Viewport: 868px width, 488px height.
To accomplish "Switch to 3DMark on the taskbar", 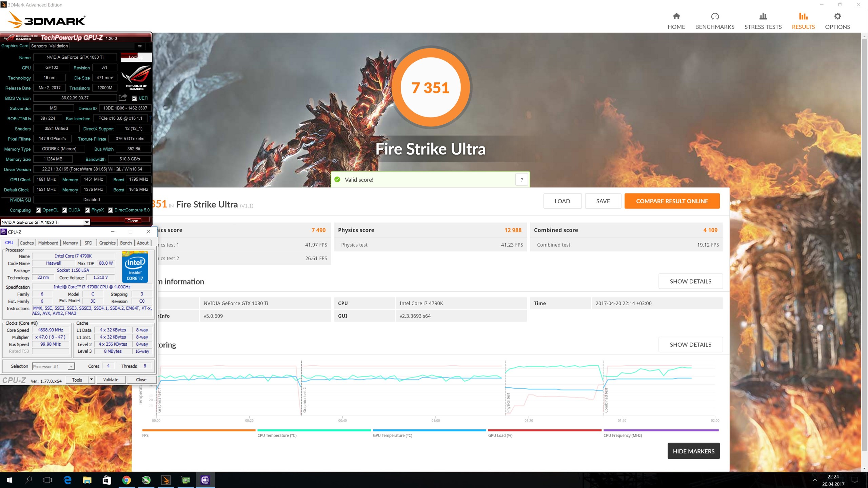I will [x=166, y=480].
